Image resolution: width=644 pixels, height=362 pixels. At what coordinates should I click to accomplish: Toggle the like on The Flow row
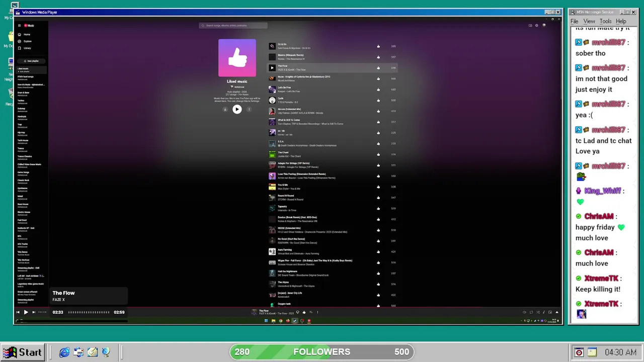point(378,68)
